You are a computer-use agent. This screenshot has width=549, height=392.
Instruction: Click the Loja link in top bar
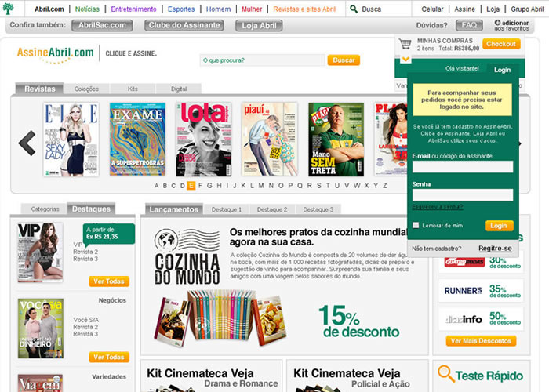coord(493,9)
